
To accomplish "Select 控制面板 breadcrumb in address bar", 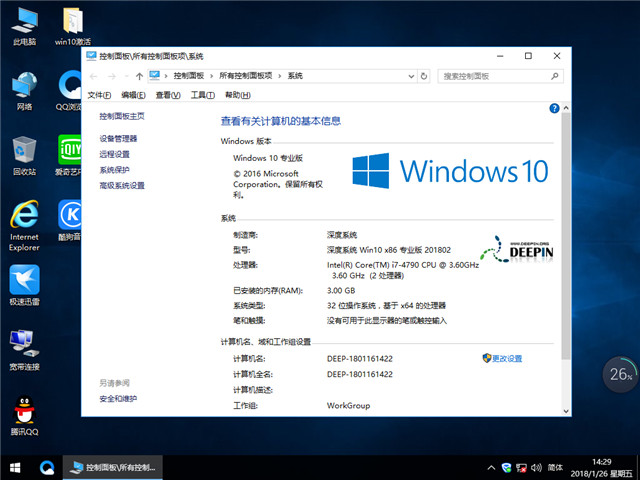I will [189, 76].
